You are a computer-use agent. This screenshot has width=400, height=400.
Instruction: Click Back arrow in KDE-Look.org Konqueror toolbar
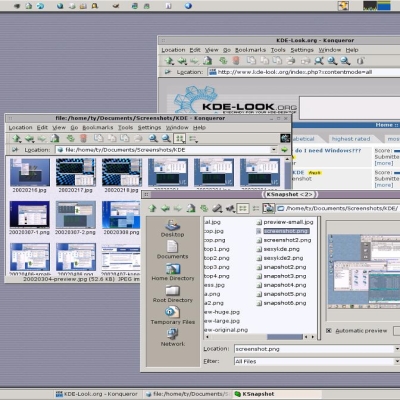(x=182, y=61)
